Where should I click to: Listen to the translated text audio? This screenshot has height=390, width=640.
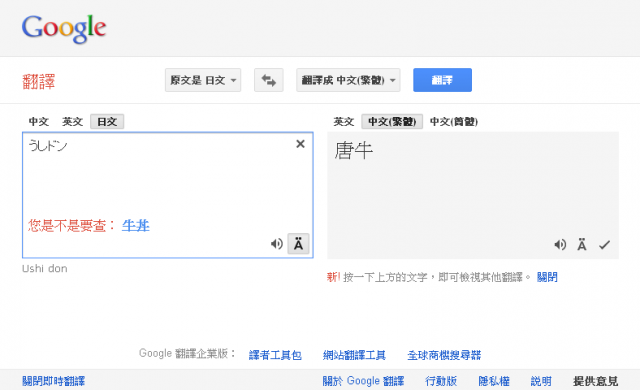[x=560, y=245]
